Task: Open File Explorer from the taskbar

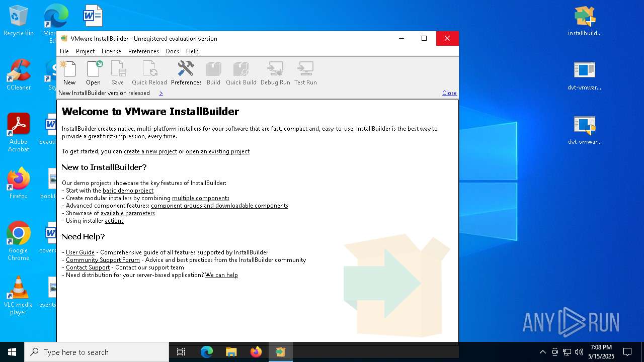Action: [231, 352]
